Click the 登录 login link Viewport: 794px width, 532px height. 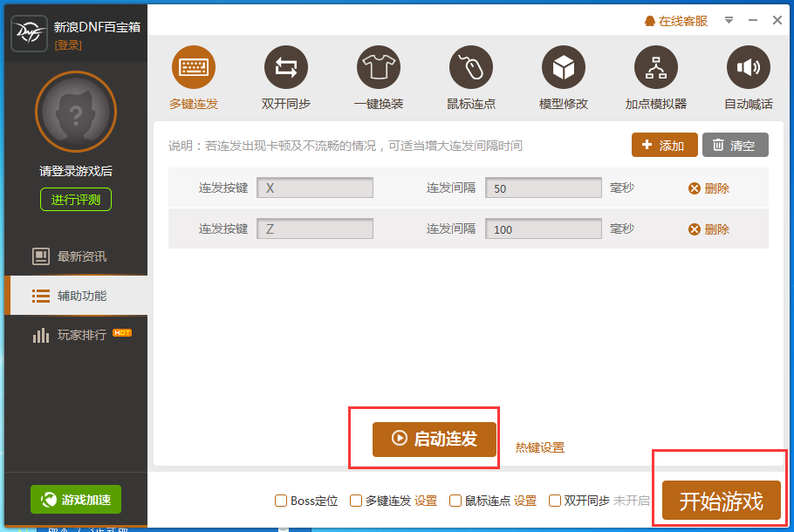tap(68, 45)
